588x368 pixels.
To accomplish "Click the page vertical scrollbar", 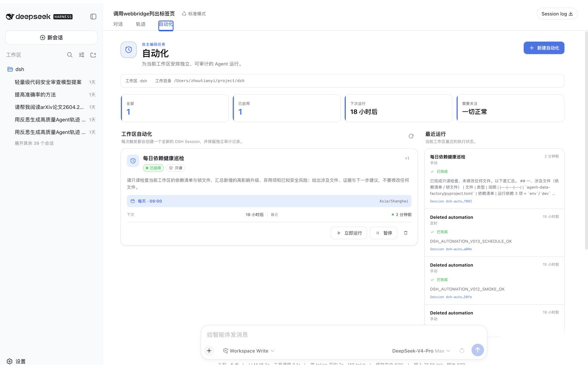I will click(x=586, y=140).
